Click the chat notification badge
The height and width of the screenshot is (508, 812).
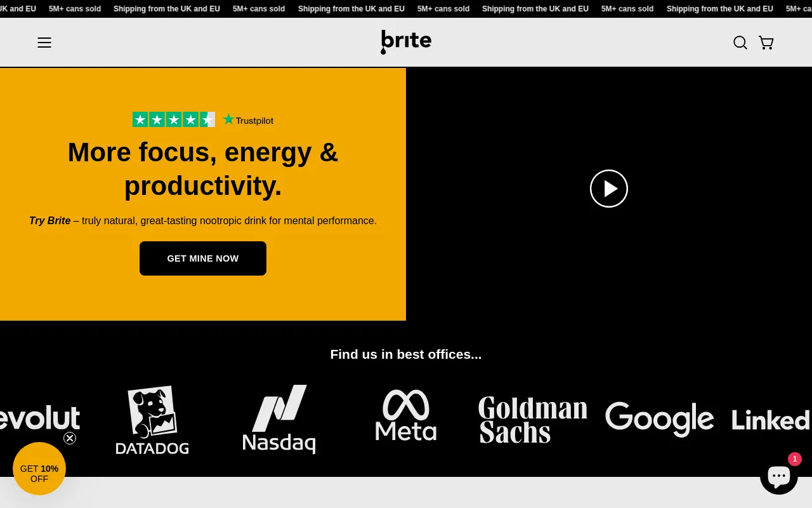coord(794,459)
